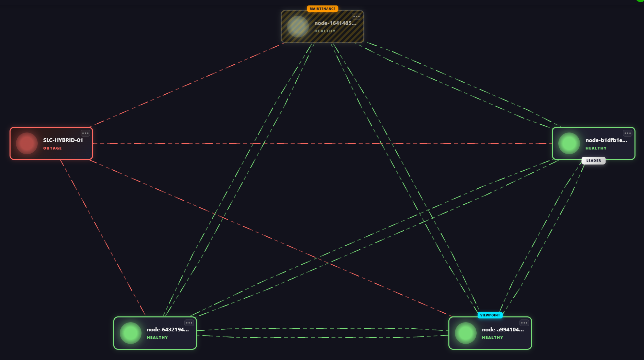
Task: Open the ellipsis menu on node-b1dfb1e
Action: (628, 133)
